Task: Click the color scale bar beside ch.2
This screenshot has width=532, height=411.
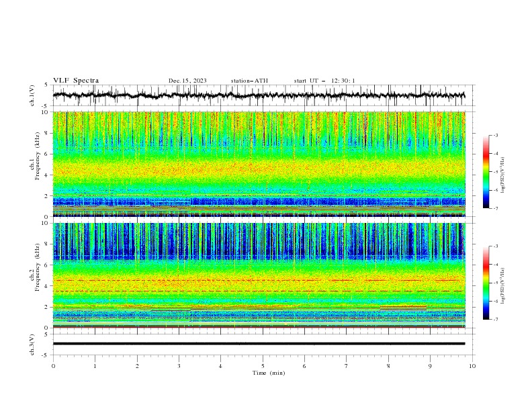Action: [486, 283]
